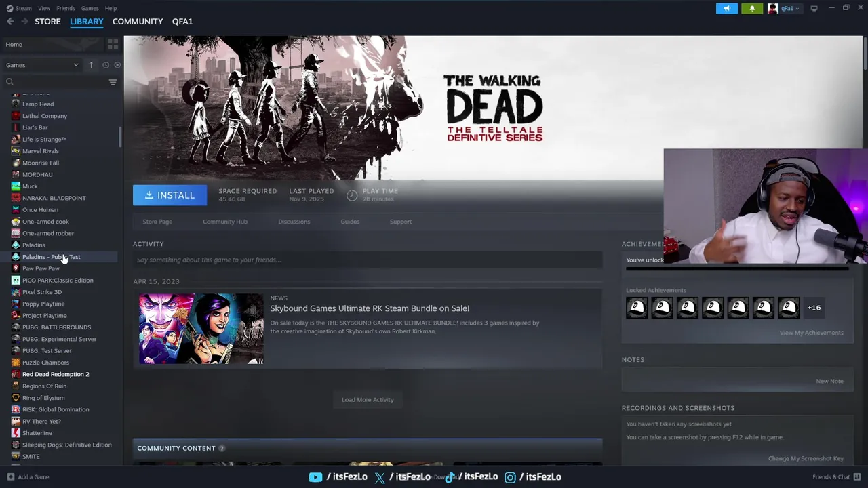Select the Muck game icon
Screen dimensions: 868x488
pos(16,186)
